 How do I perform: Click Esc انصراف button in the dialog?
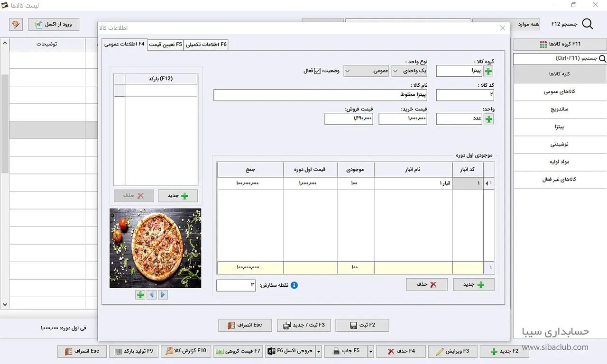coord(245,325)
